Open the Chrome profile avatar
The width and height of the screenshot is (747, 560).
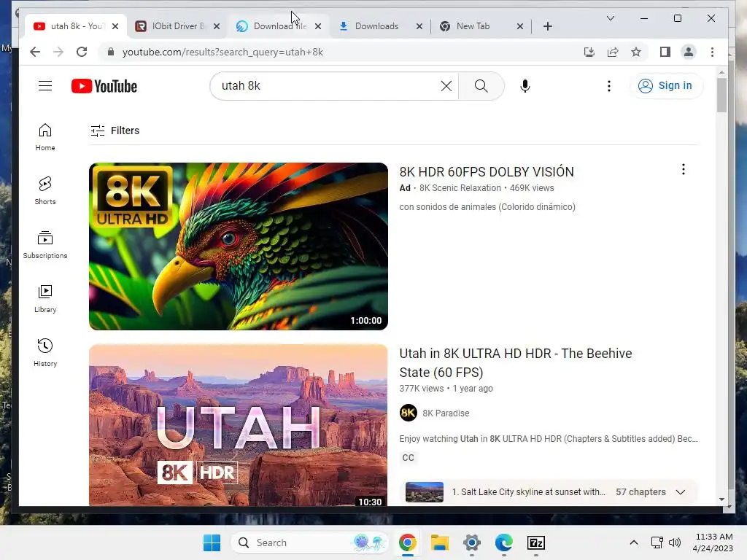[x=689, y=52]
